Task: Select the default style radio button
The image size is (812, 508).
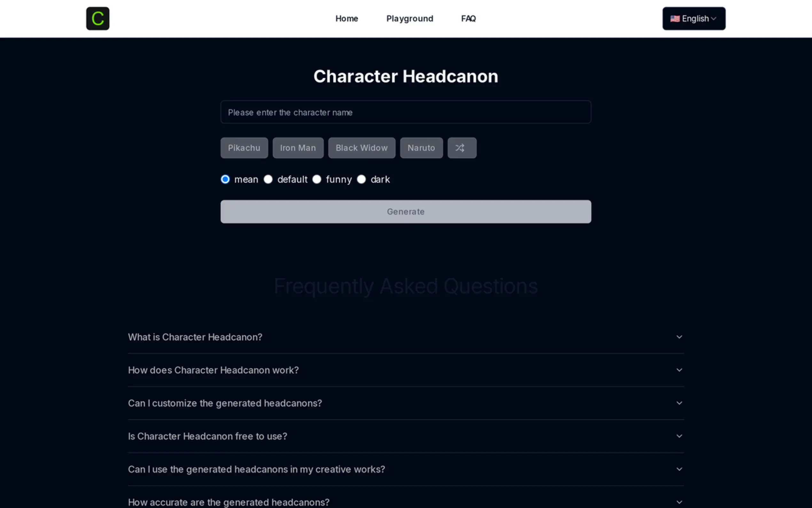Action: tap(268, 179)
